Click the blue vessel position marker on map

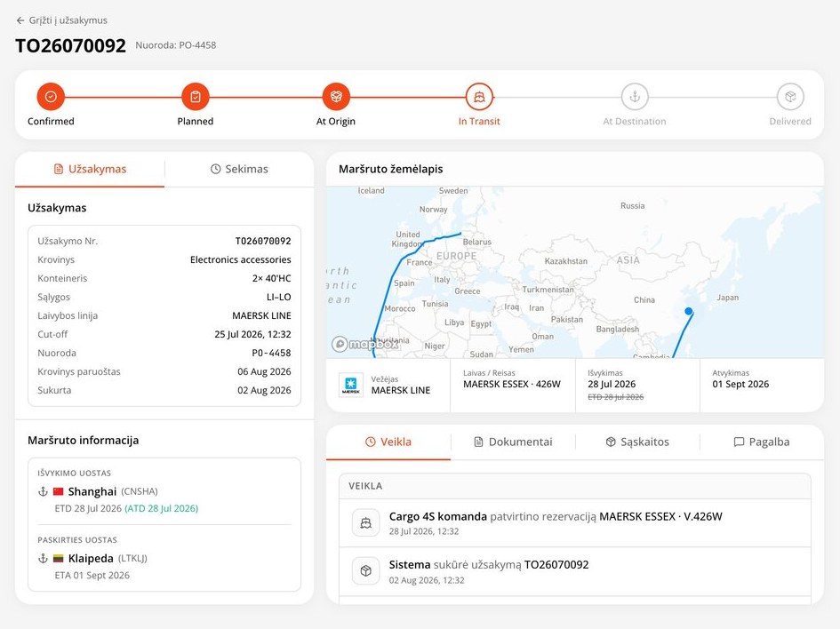pos(689,311)
